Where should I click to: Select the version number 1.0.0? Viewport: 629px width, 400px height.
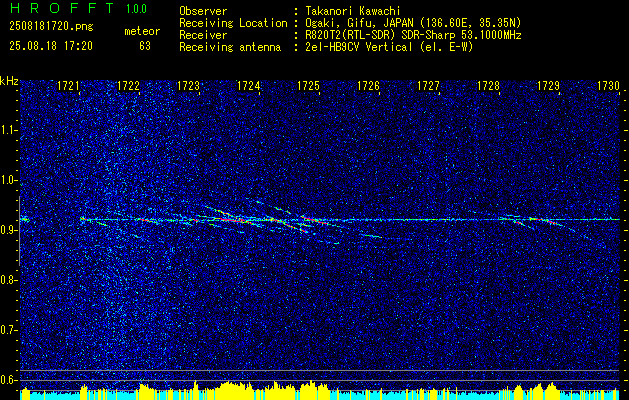(136, 9)
